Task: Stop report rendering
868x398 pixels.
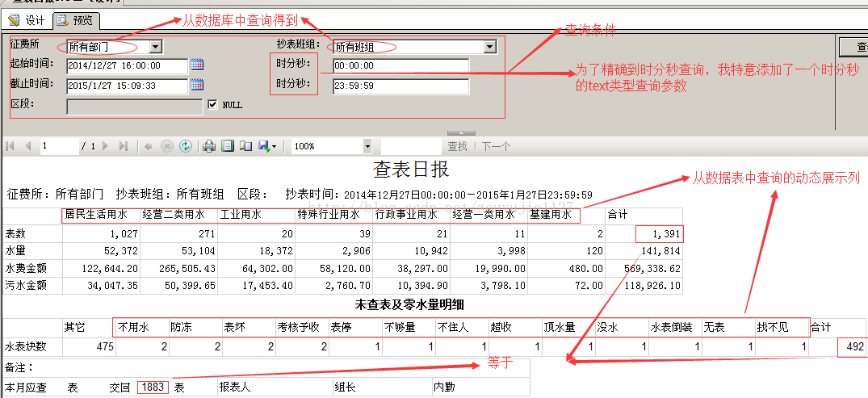Action: (166, 146)
